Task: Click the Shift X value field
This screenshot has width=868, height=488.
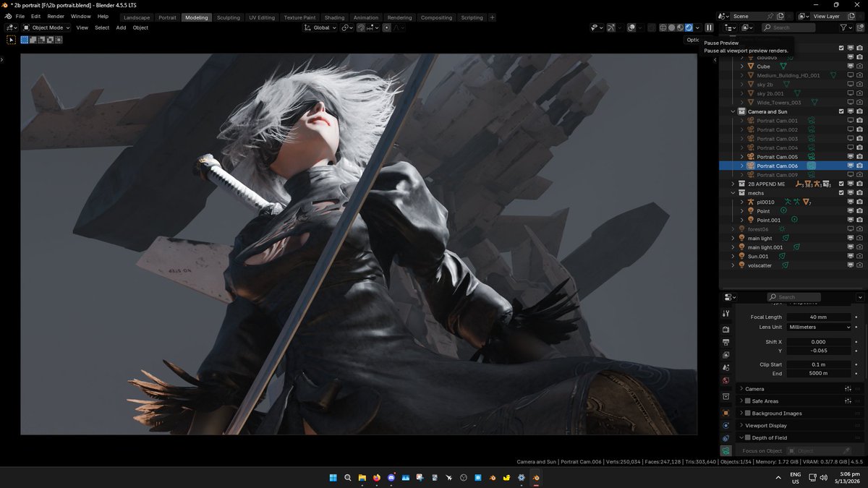Action: click(x=820, y=342)
